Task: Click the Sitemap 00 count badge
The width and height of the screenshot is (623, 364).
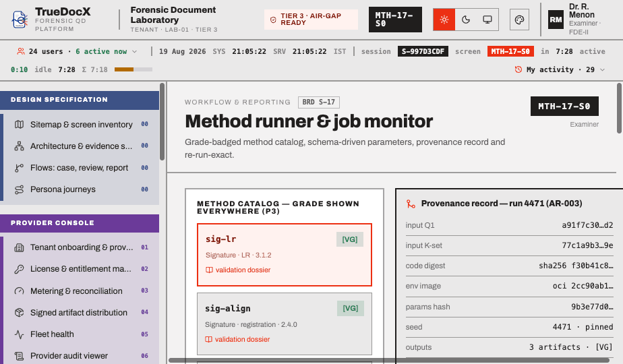Action: (144, 125)
